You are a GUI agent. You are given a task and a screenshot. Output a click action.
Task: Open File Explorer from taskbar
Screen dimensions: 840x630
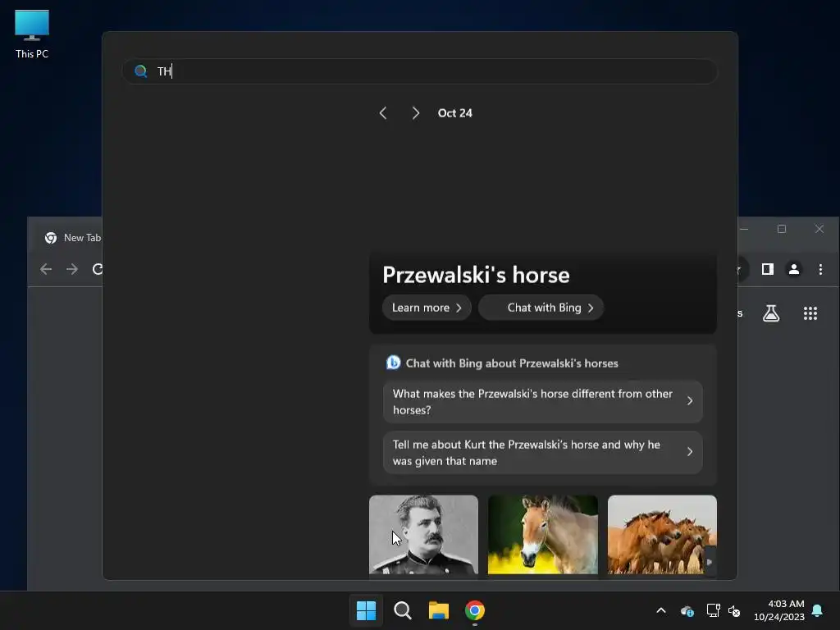tap(438, 610)
